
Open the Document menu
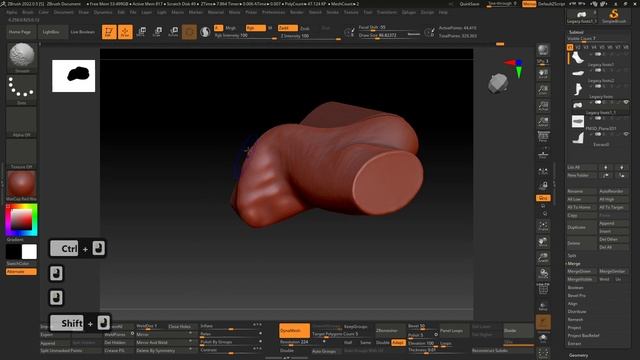[64, 12]
